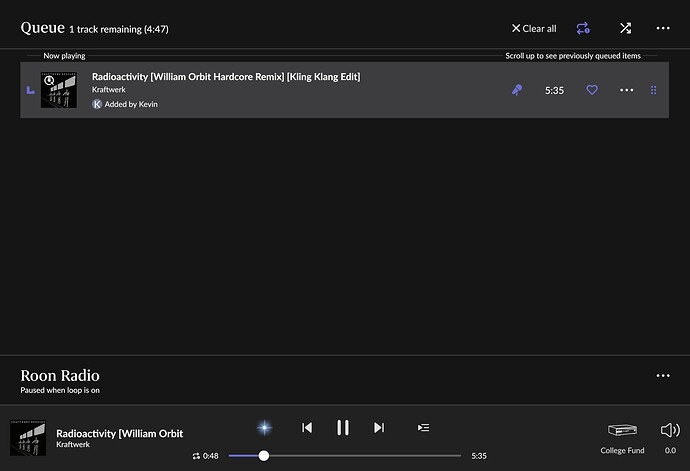Click the 5:35 total time in footer

[x=479, y=456]
